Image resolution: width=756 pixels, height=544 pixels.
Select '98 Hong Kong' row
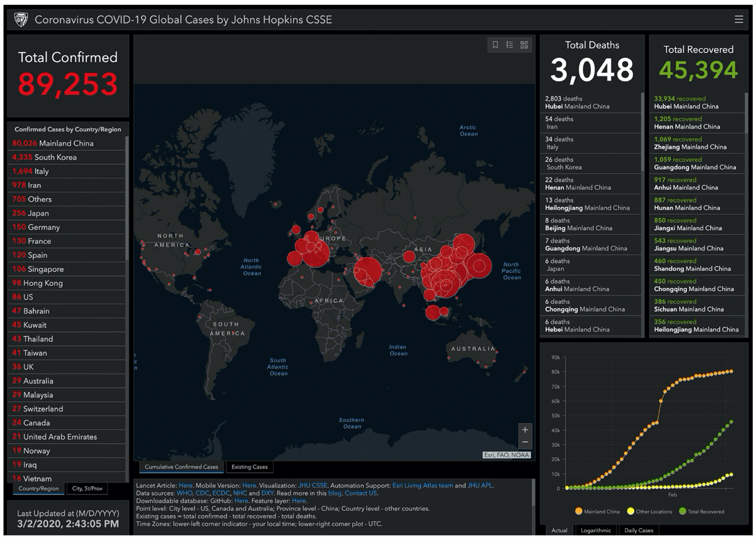66,283
